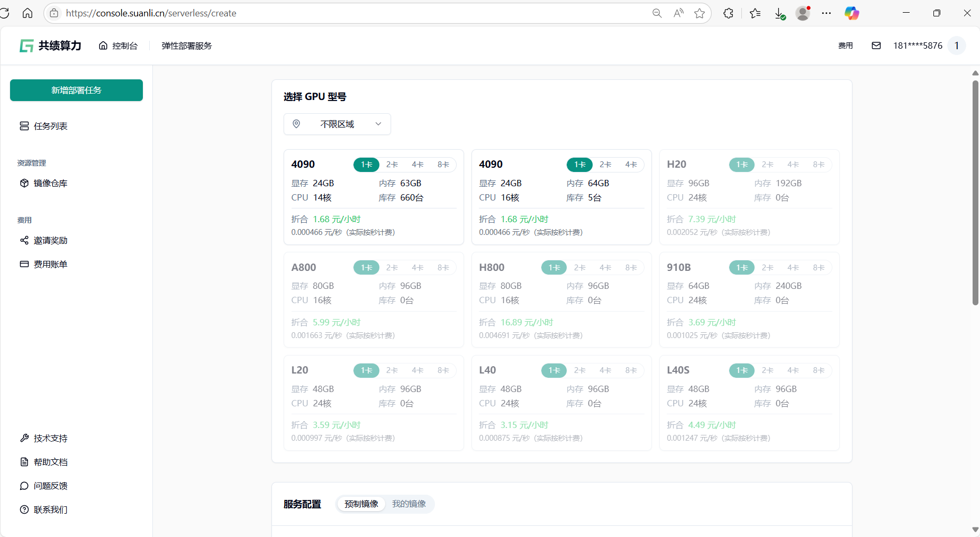Open browser settings and more menu
Screen dimensions: 980x537
826,13
